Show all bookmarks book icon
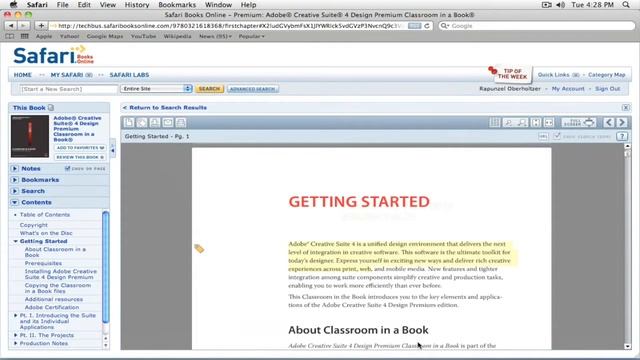The height and width of the screenshot is (360, 640). click(10, 36)
